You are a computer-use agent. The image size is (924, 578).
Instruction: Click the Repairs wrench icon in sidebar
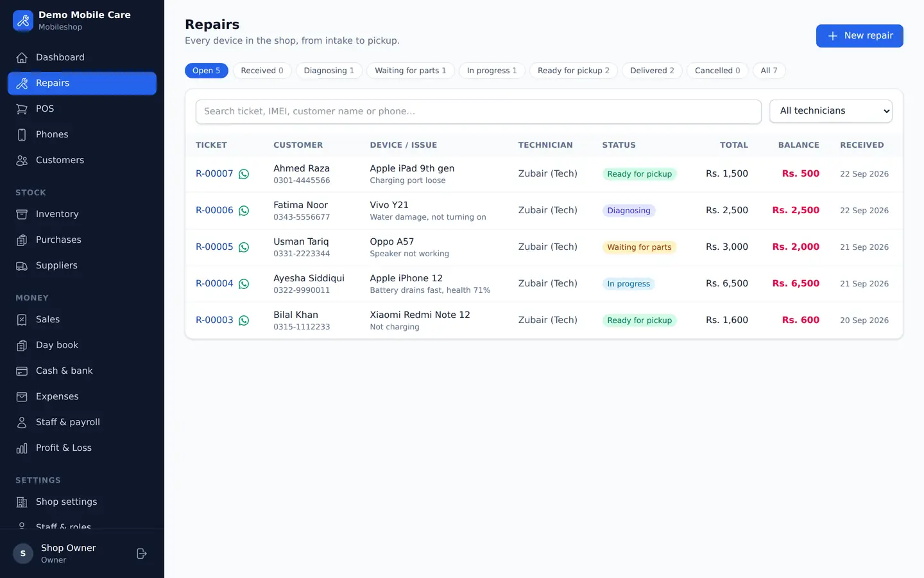coord(22,83)
